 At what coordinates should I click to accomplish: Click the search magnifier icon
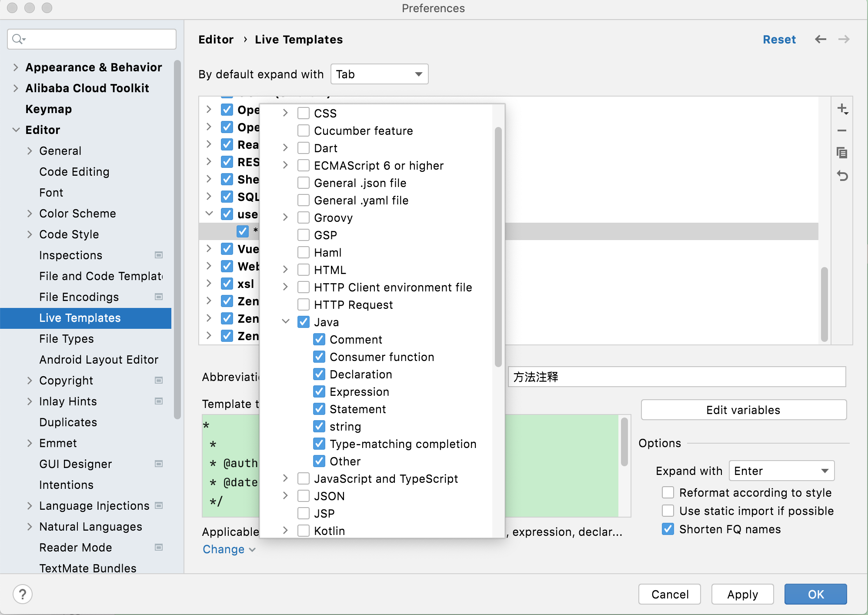point(18,39)
